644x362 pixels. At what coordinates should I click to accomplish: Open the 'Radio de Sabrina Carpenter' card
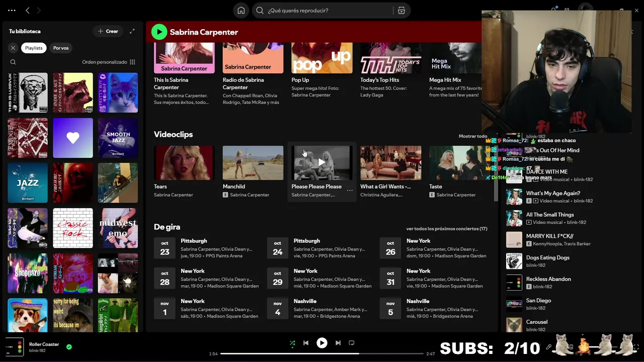click(x=253, y=74)
